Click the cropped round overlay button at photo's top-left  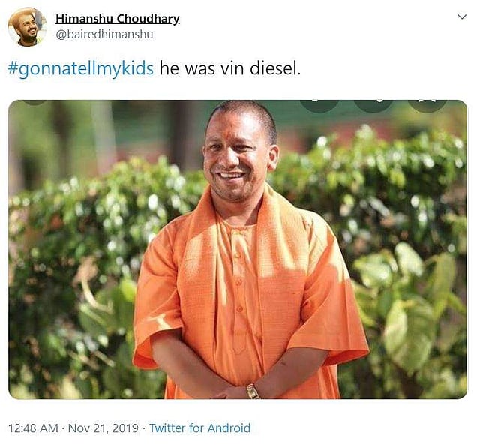(x=34, y=103)
